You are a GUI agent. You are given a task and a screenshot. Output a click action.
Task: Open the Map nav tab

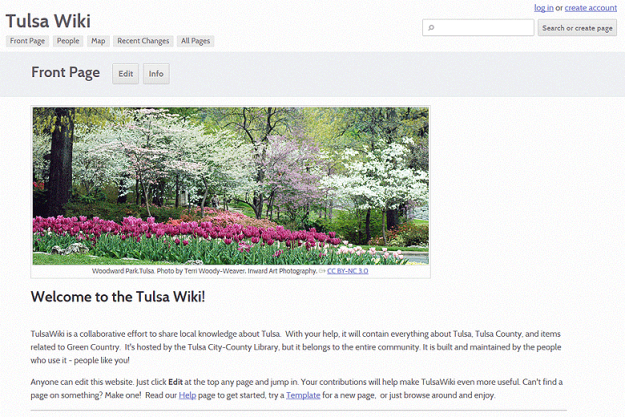click(x=98, y=41)
